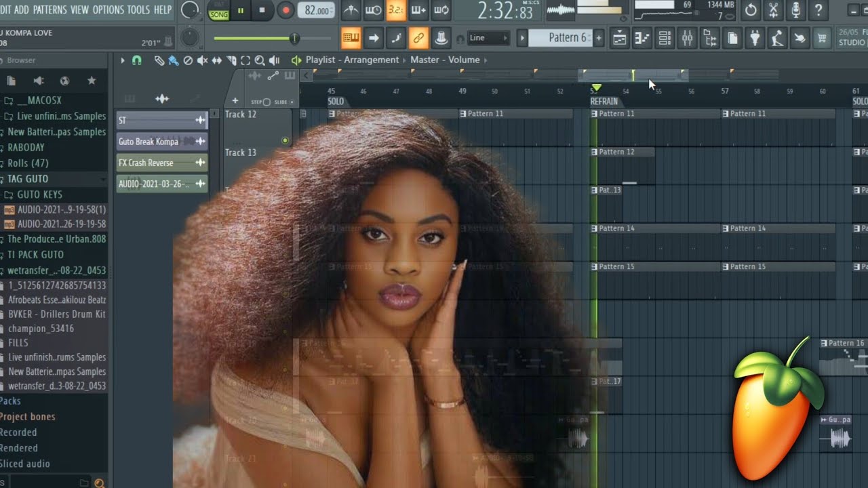Select the Guto Break Kompa clip
The height and width of the screenshot is (488, 868).
[x=162, y=142]
